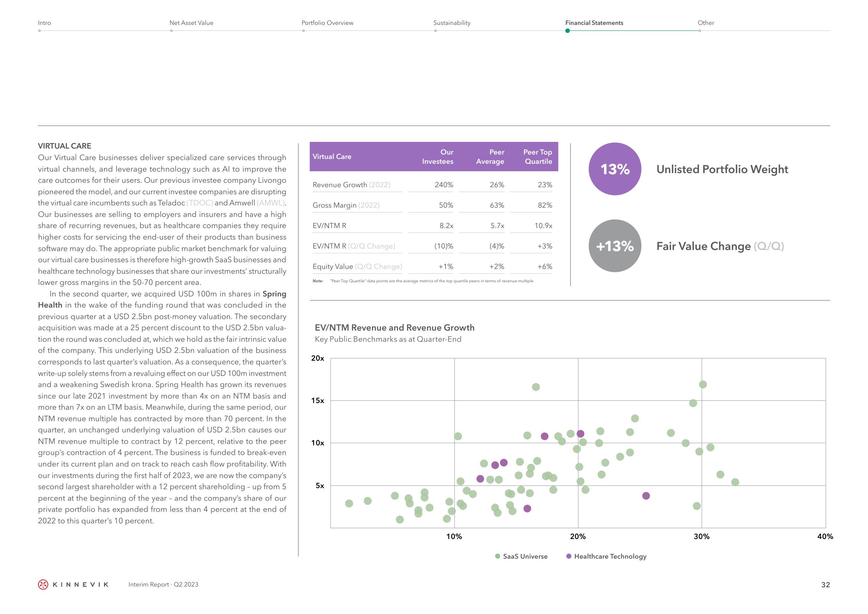Click the (4)% change value
Screen dimensions: 868x614
[x=497, y=246]
